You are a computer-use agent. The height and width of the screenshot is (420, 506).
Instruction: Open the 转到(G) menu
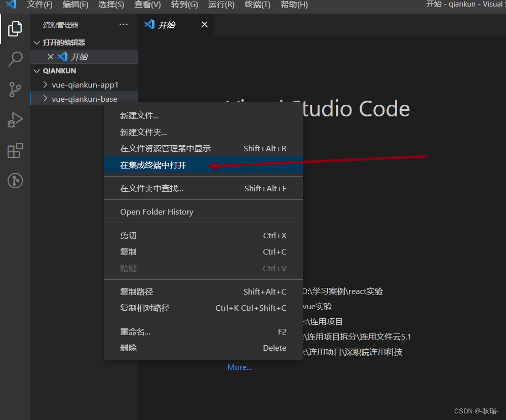tap(184, 5)
